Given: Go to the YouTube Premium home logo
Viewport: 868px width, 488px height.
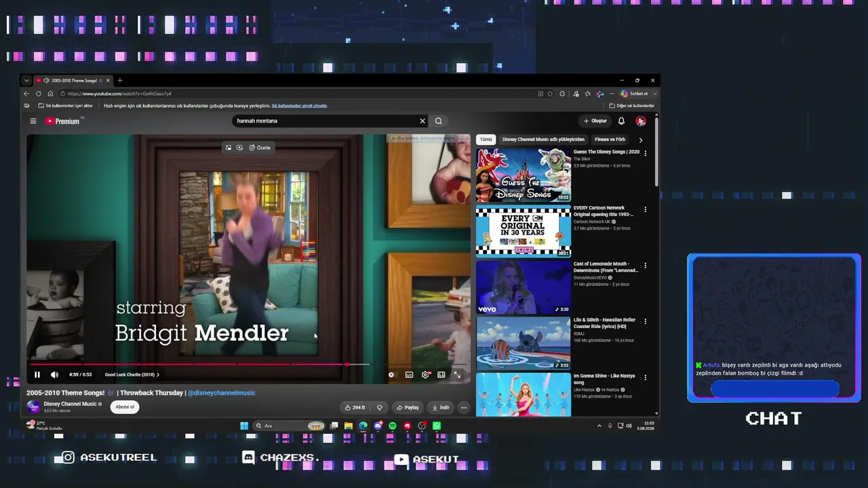Looking at the screenshot, I should [64, 121].
